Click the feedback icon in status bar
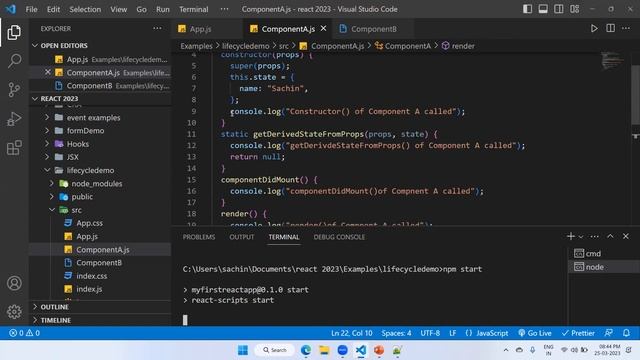 609,333
